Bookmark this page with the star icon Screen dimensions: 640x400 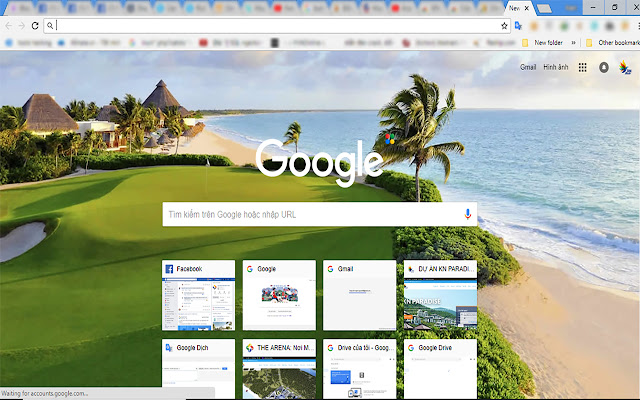[504, 26]
